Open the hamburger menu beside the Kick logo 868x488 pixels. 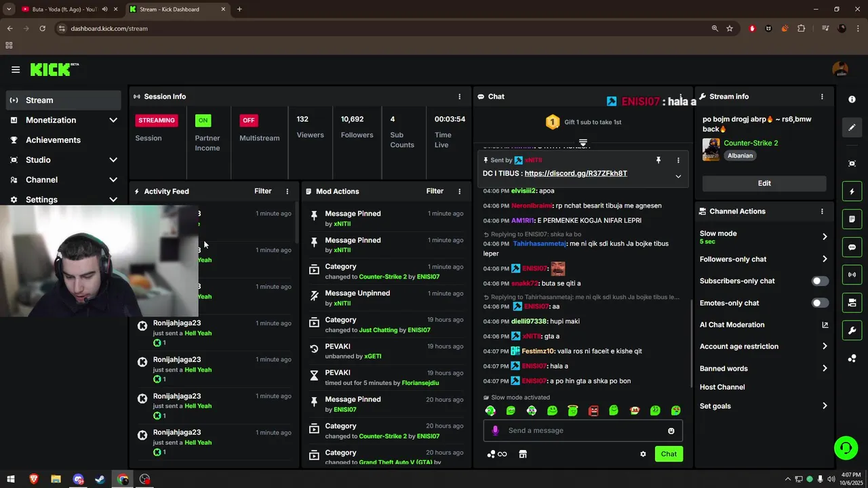coord(16,69)
